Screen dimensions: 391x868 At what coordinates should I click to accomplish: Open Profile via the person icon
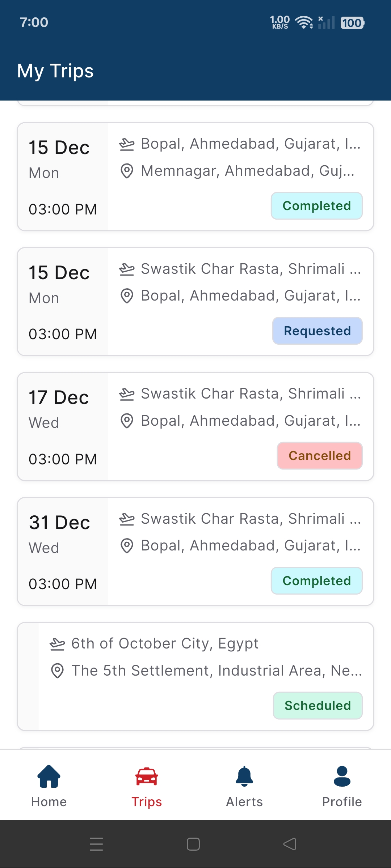point(342,776)
